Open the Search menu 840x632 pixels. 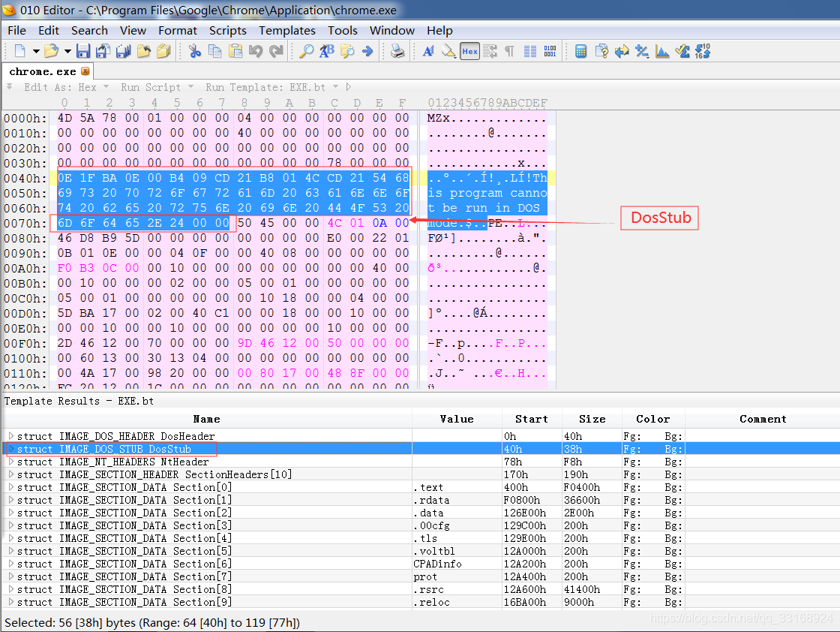89,31
